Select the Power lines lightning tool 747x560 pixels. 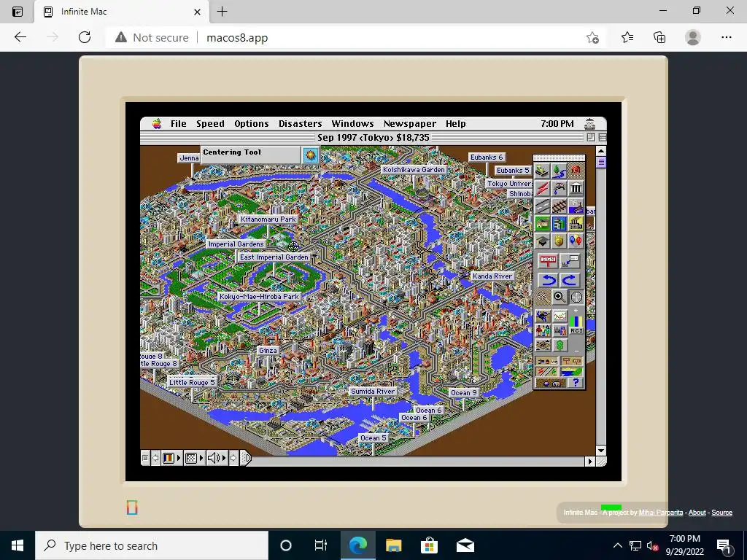542,189
